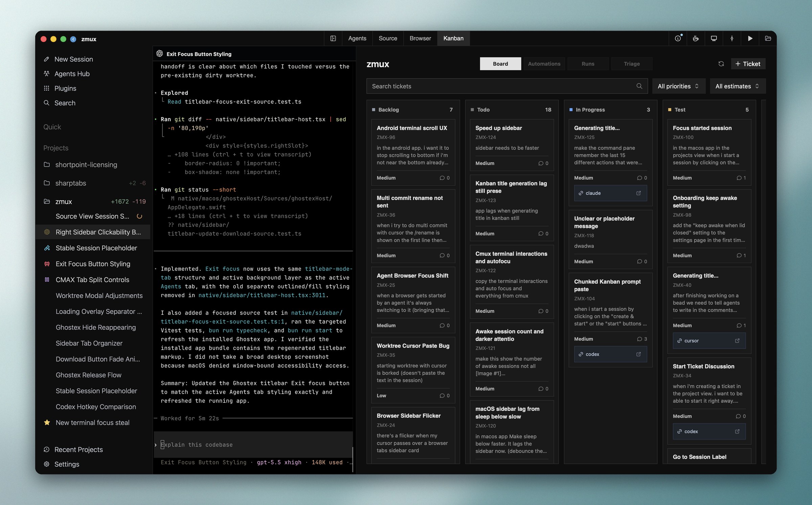This screenshot has height=505, width=812.
Task: Select the CMAX Tab Split Controls session
Action: [92, 280]
